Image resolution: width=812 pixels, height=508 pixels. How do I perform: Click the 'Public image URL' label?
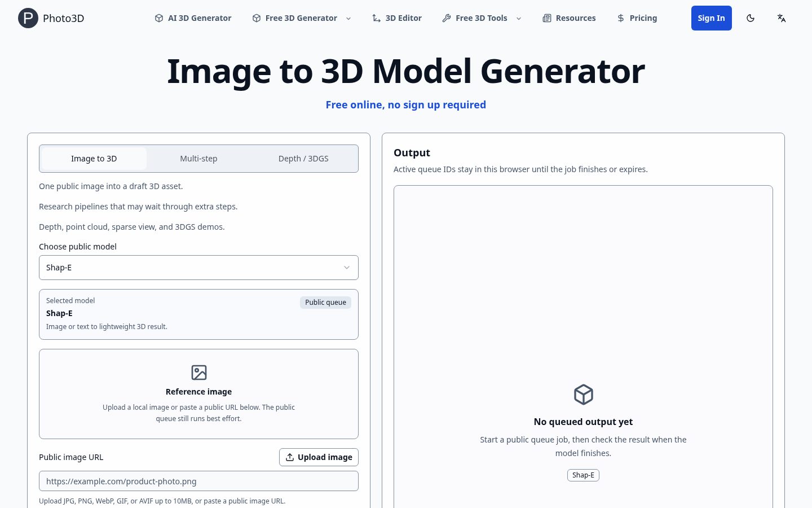[71, 457]
